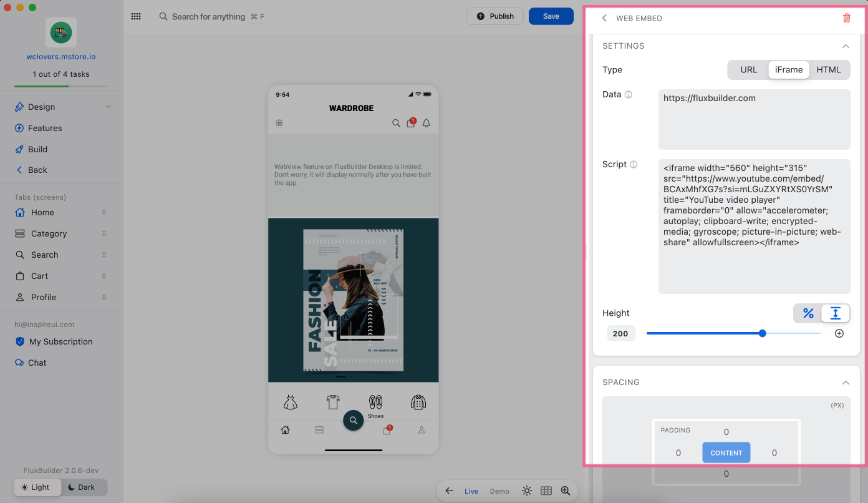Click the height slider handle
This screenshot has height=503, width=868.
pos(763,333)
